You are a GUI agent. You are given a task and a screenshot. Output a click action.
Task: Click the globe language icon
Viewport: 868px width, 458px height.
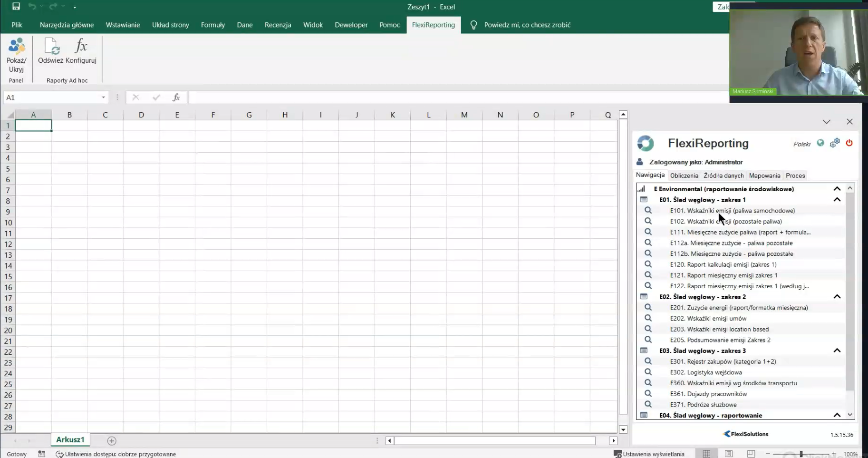[820, 143]
